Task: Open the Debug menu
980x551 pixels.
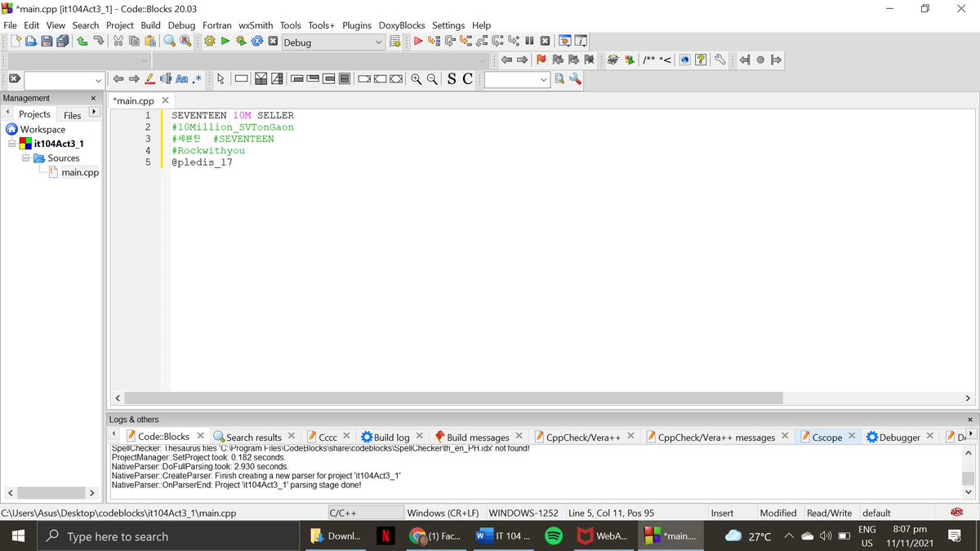Action: click(x=181, y=25)
